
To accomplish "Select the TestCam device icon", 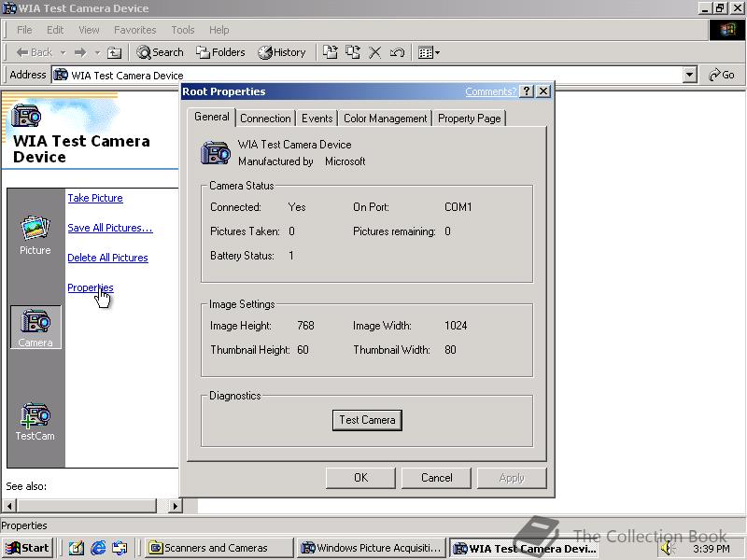I will pos(34,413).
